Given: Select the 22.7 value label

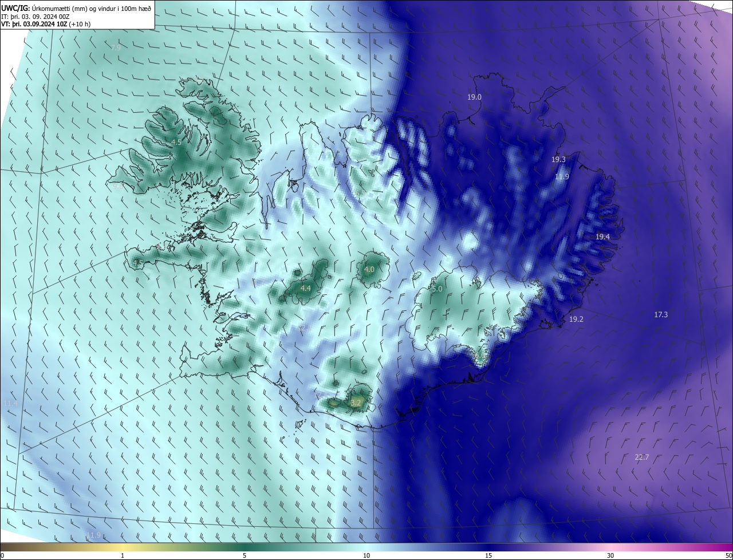Looking at the screenshot, I should [642, 458].
